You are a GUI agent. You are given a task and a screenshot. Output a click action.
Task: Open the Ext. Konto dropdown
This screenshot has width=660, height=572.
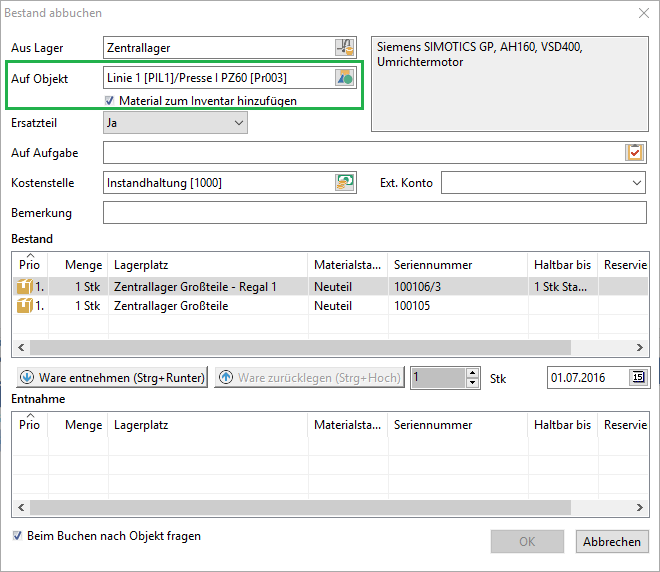click(x=543, y=183)
